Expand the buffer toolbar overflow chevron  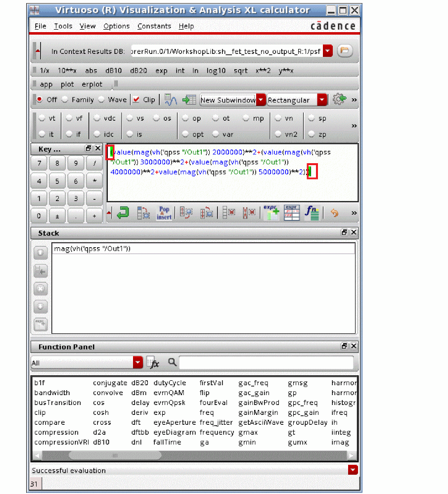(354, 213)
